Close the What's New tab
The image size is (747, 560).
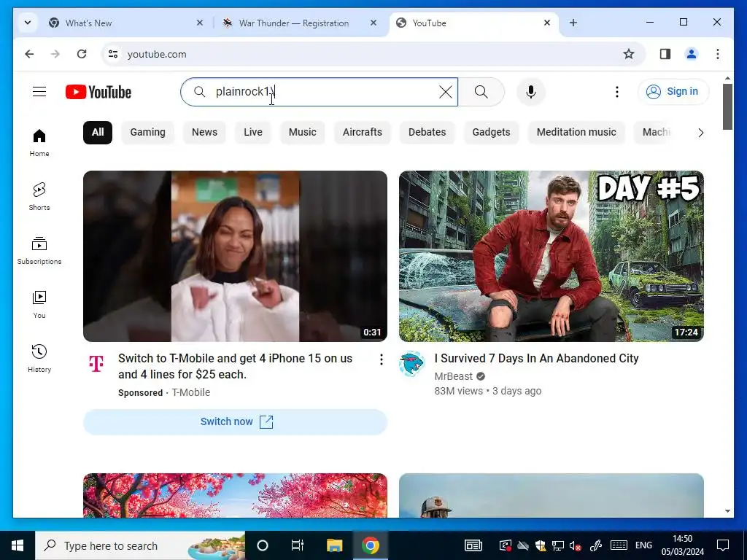(200, 23)
